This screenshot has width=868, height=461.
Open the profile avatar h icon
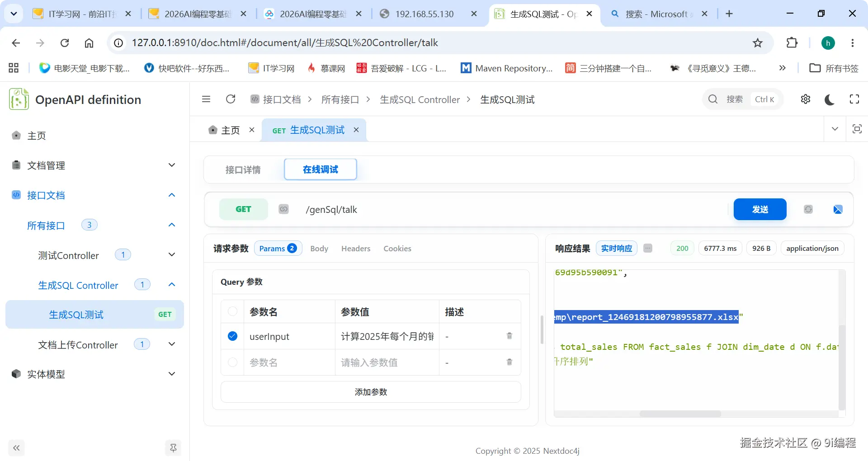click(828, 42)
